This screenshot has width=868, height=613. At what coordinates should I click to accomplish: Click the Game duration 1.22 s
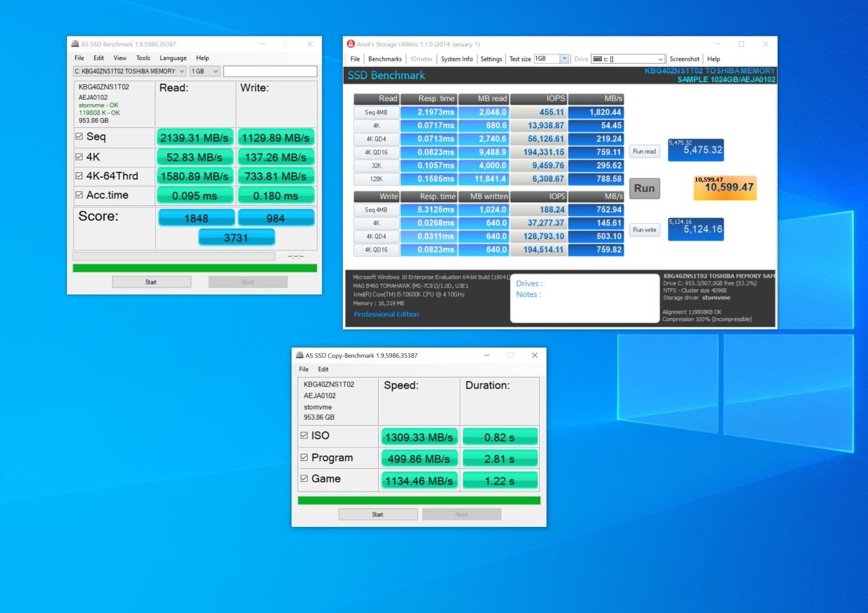[500, 481]
